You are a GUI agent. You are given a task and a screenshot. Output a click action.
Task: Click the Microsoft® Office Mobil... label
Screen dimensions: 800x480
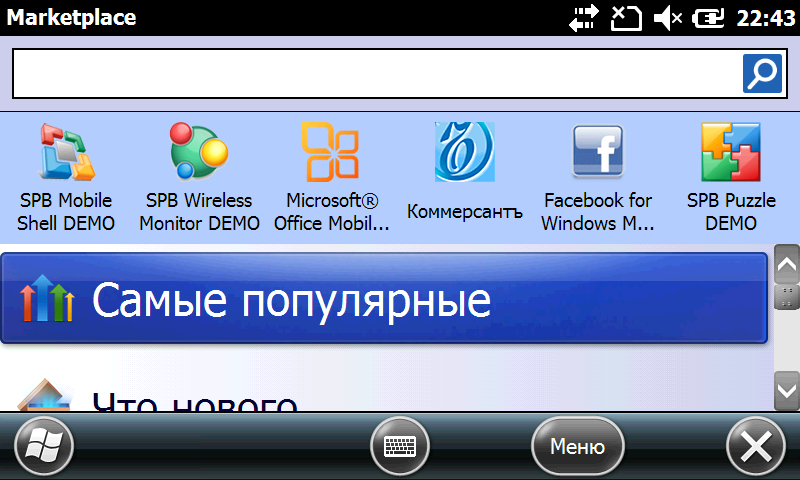332,212
